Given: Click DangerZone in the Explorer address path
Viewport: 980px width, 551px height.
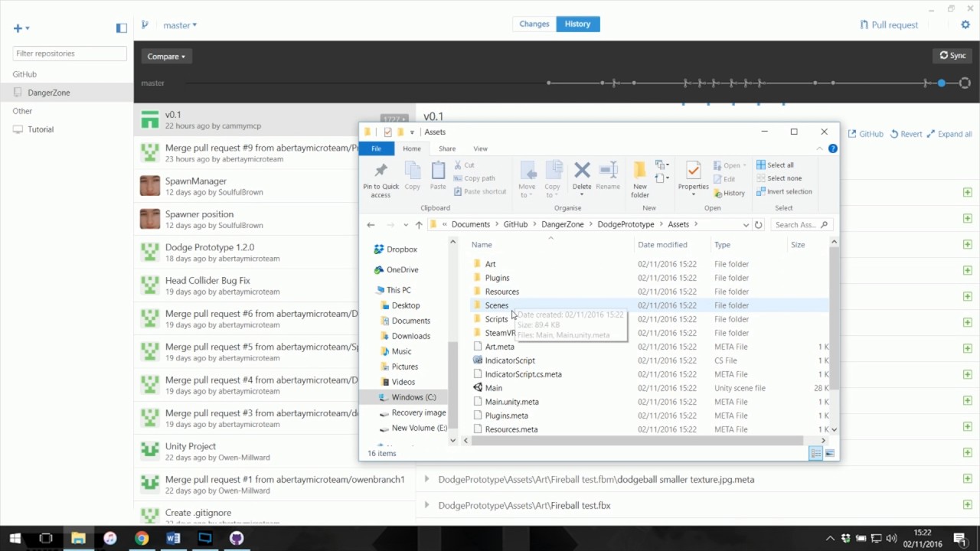Looking at the screenshot, I should (x=563, y=224).
